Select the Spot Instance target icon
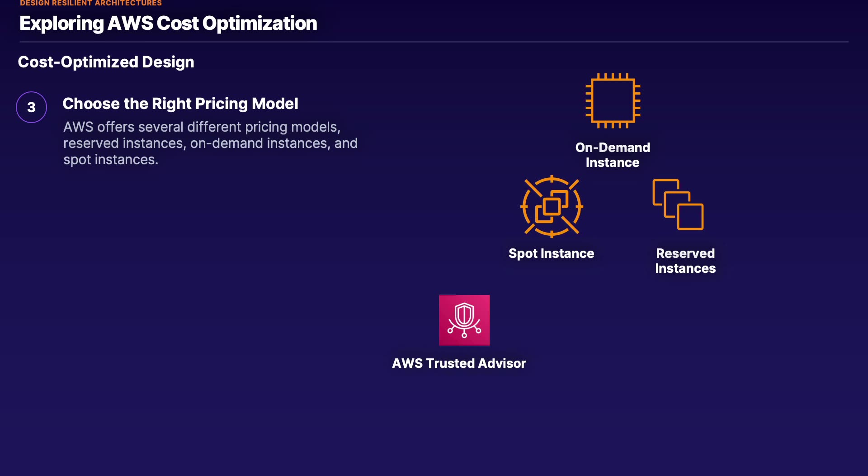This screenshot has height=476, width=868. [552, 206]
